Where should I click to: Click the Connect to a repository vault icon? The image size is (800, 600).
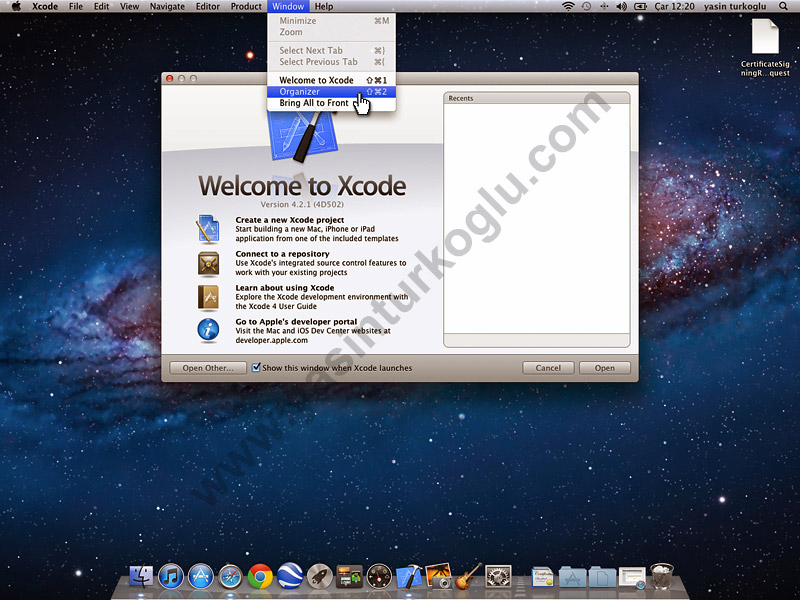click(208, 264)
